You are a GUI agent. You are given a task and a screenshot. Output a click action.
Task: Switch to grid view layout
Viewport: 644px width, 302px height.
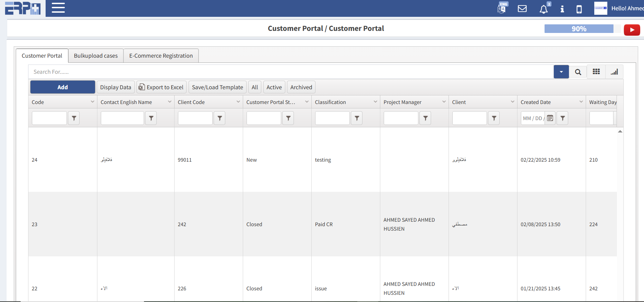(x=596, y=72)
